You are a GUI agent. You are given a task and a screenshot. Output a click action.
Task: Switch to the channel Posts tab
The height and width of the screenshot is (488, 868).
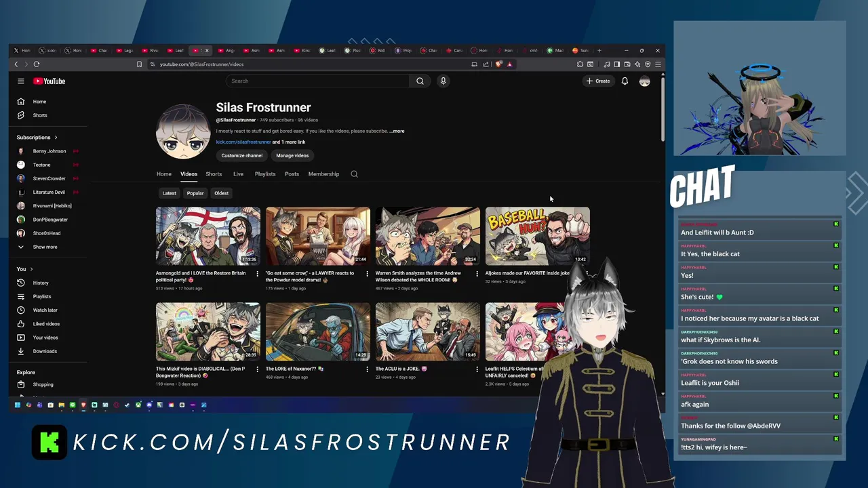point(292,174)
